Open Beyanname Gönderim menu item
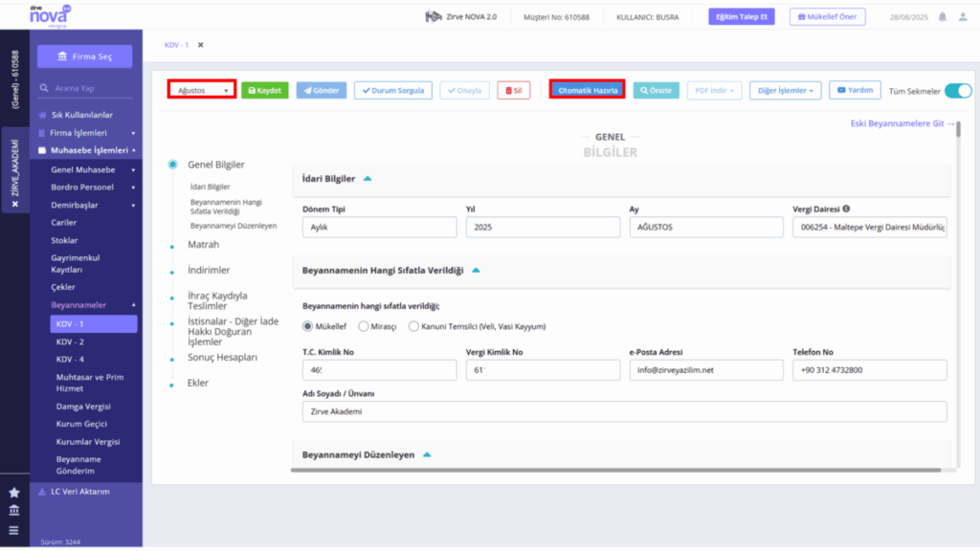 pyautogui.click(x=78, y=465)
